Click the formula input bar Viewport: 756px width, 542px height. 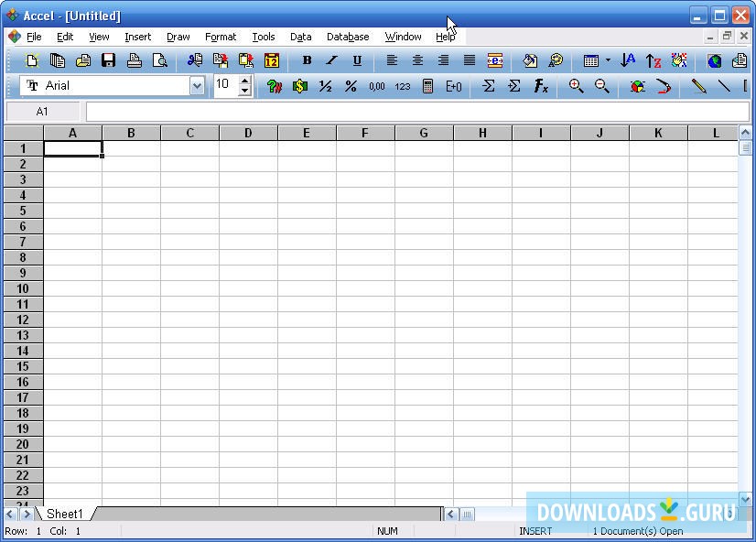(x=417, y=112)
